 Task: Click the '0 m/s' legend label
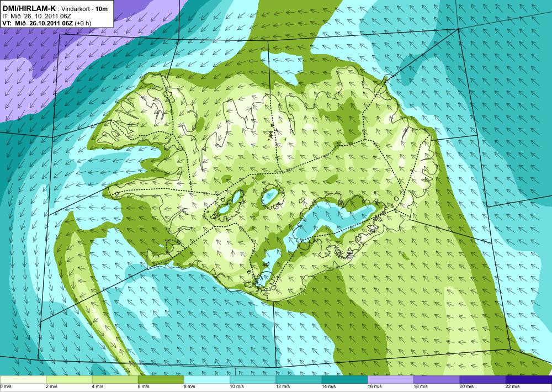pos(6,386)
